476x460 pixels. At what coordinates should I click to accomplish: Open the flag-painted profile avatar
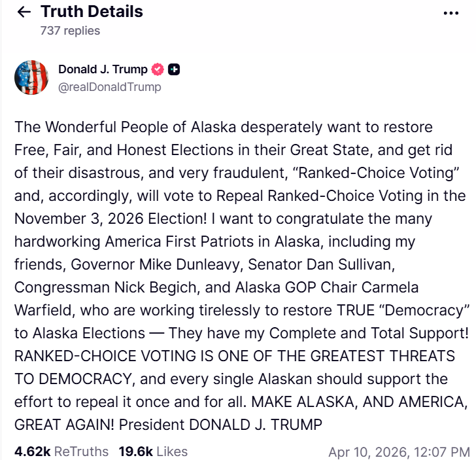pyautogui.click(x=32, y=77)
